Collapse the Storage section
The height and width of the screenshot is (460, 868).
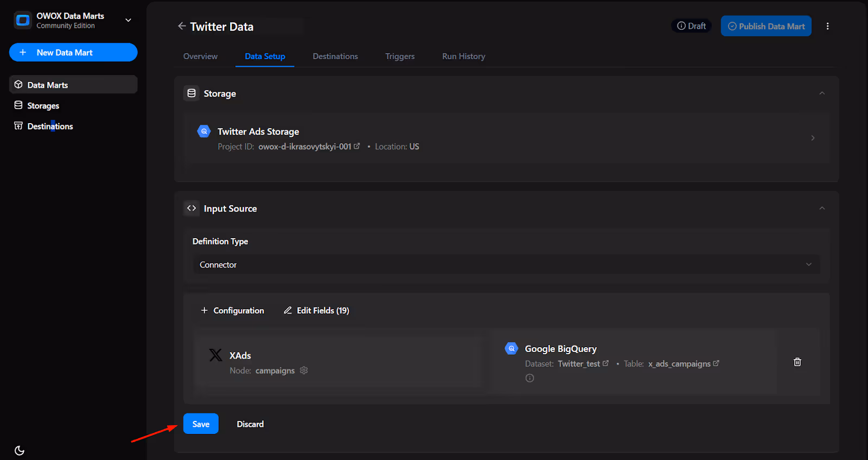[822, 93]
